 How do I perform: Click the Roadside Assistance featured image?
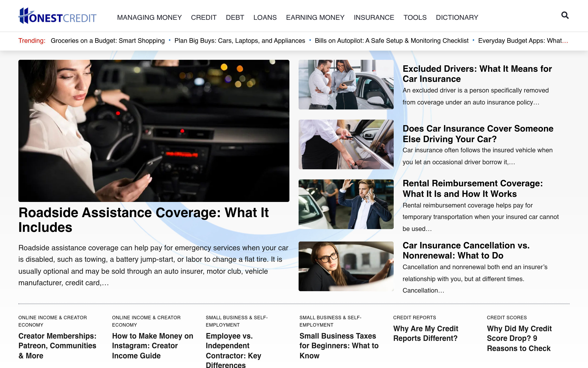(154, 131)
